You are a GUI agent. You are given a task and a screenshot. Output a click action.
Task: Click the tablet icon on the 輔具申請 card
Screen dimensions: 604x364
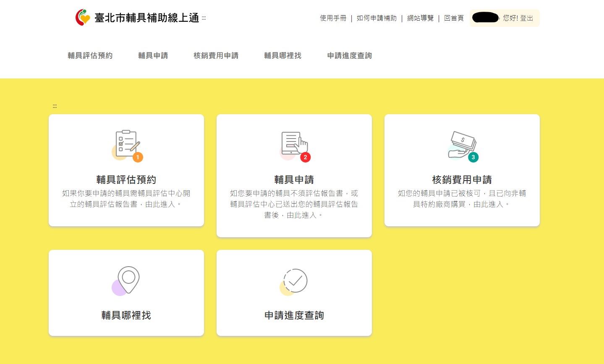pos(293,144)
